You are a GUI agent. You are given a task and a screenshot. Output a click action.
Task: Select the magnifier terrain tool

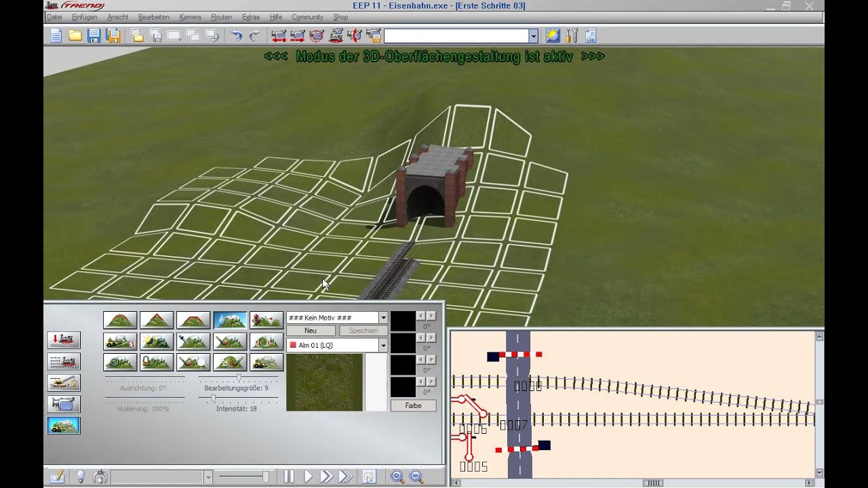[120, 362]
